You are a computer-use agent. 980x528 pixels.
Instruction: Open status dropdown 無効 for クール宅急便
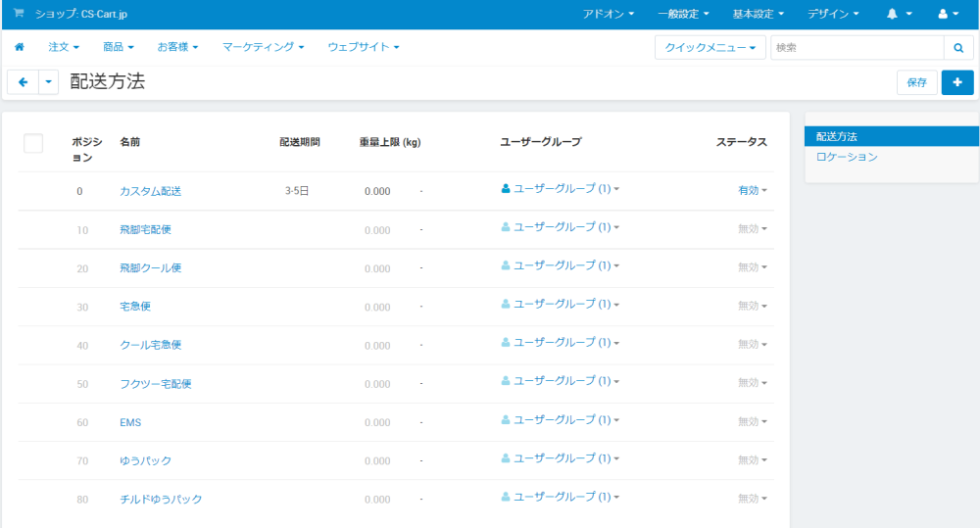coord(752,344)
